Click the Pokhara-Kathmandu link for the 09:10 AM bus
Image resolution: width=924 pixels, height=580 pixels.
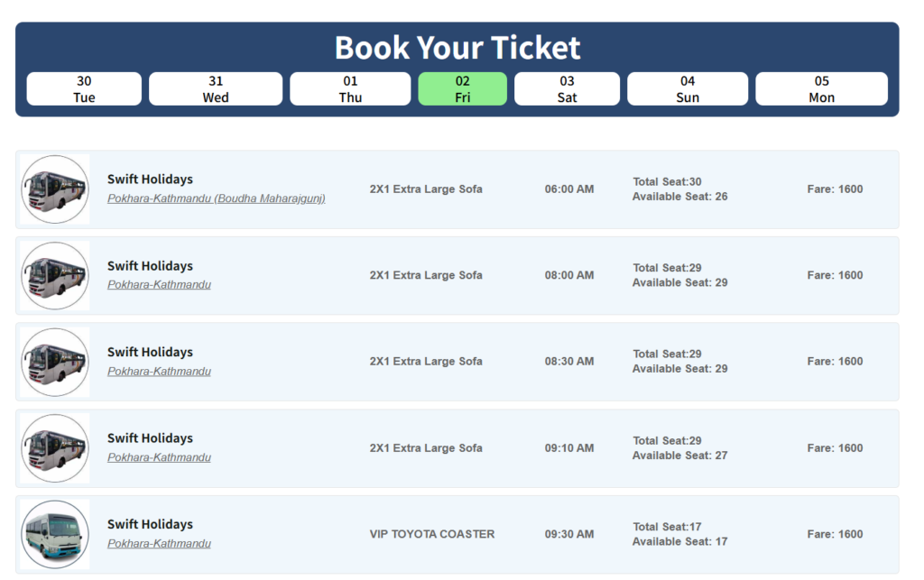click(159, 457)
